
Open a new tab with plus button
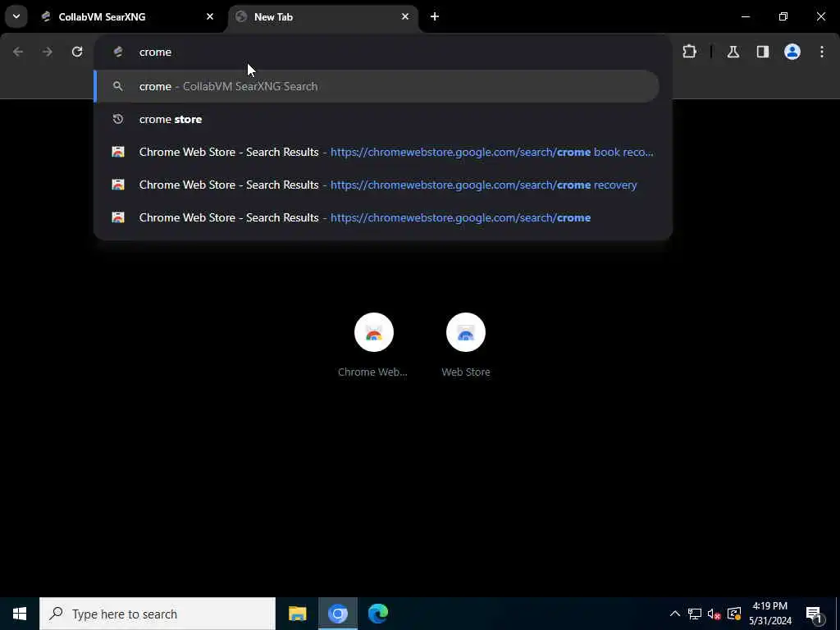click(435, 16)
